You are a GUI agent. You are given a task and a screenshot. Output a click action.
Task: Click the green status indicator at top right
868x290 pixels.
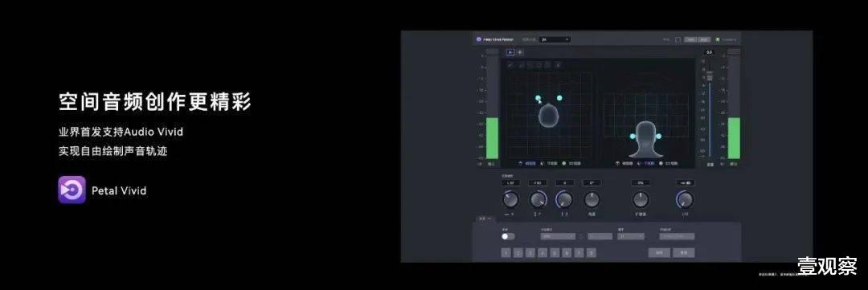718,39
